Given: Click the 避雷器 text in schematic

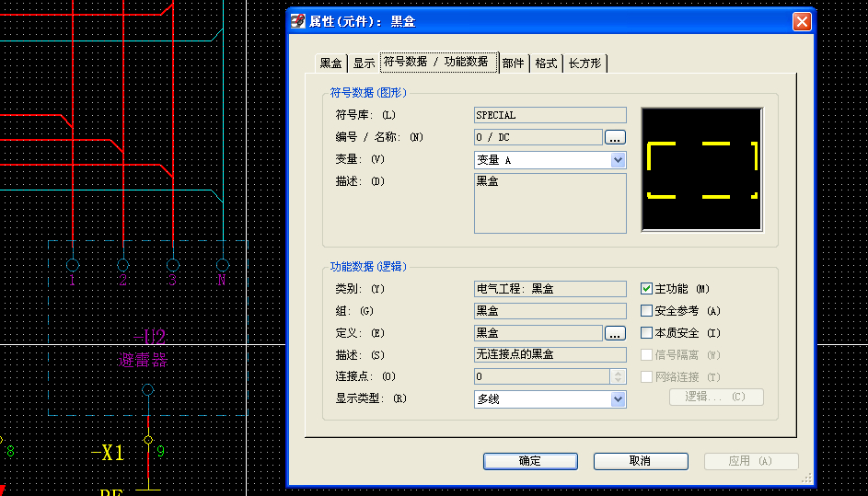Looking at the screenshot, I should (x=143, y=361).
